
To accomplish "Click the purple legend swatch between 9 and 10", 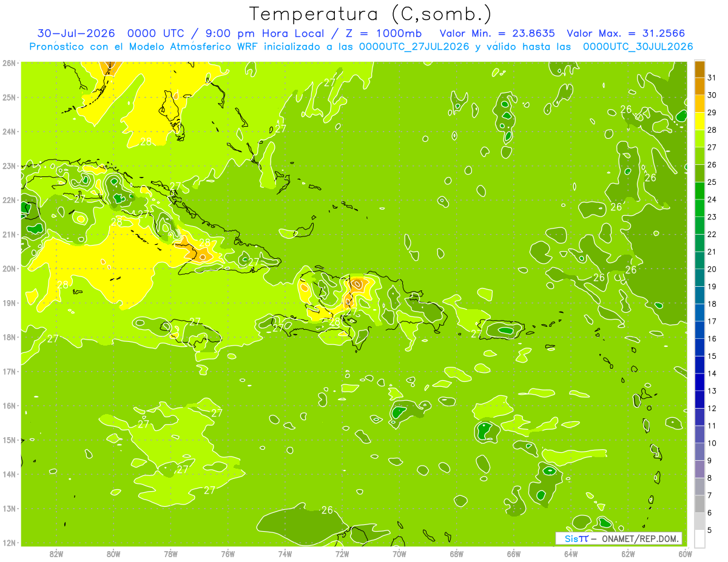I will click(x=699, y=452).
